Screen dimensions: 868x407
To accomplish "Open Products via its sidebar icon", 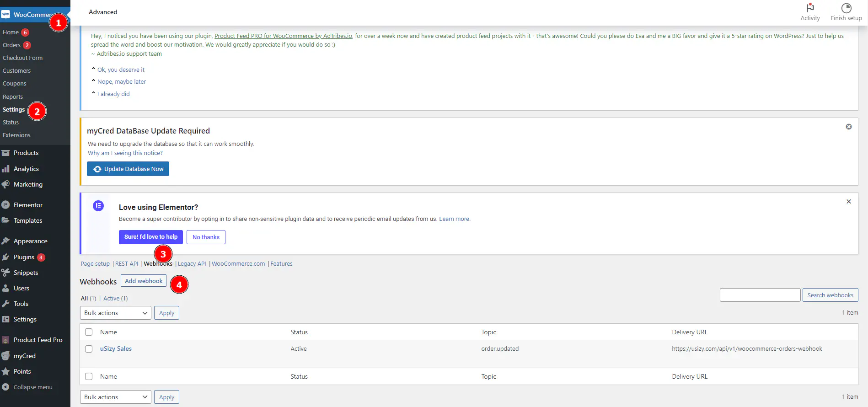I will tap(6, 153).
